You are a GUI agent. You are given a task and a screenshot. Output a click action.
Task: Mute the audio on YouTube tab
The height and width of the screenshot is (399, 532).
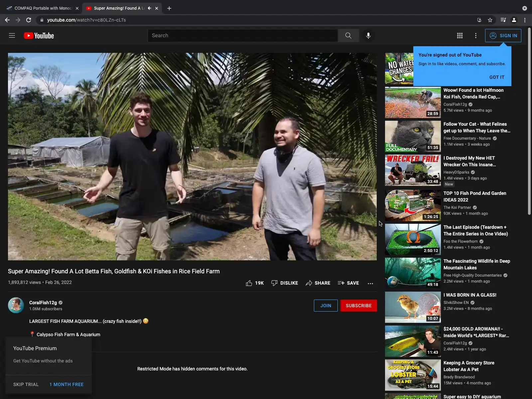[x=150, y=8]
